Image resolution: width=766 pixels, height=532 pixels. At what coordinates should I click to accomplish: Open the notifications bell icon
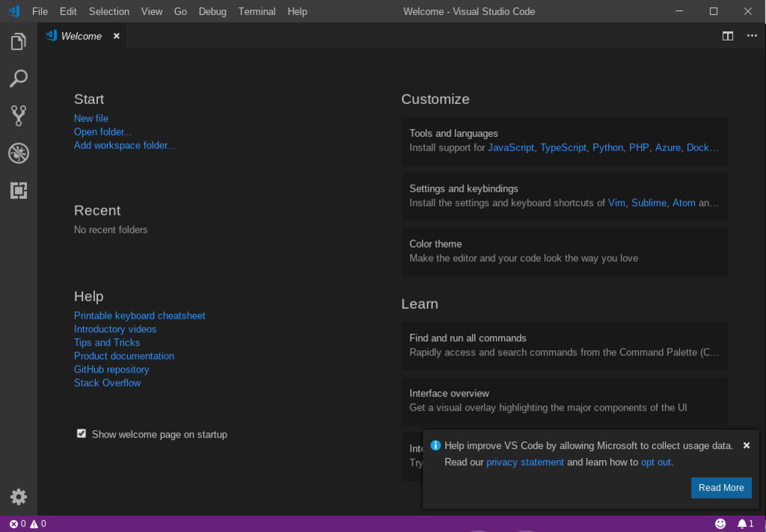[x=745, y=524]
